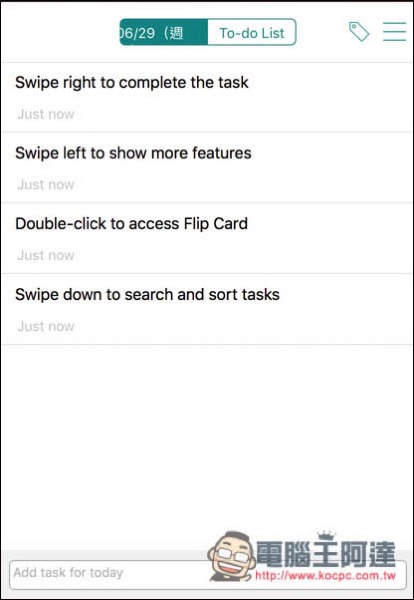
Task: Click the cartoon mascot face watermark
Action: pyautogui.click(x=231, y=555)
